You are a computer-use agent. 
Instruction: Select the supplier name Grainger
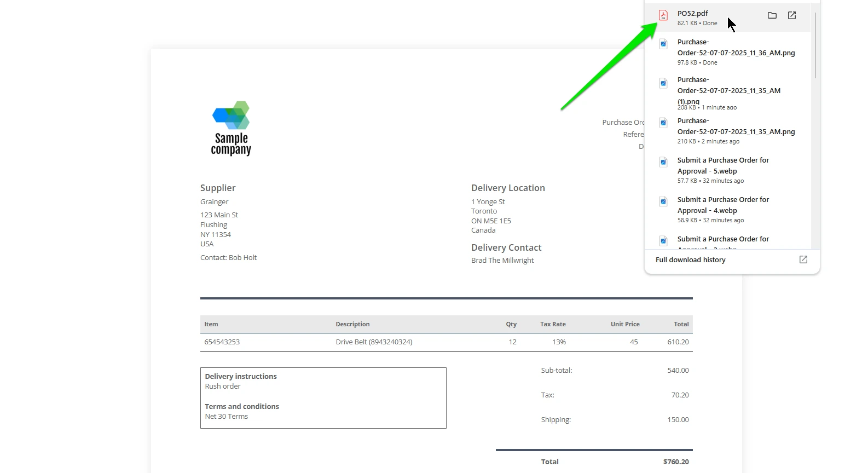click(214, 201)
